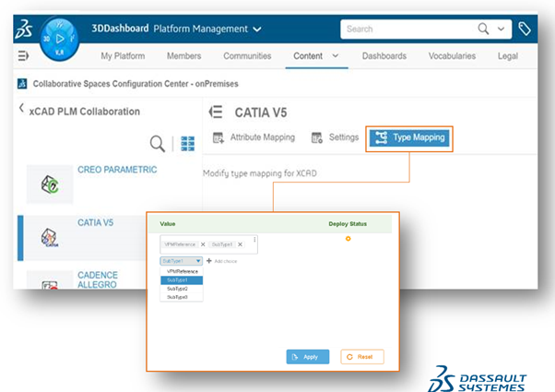The width and height of the screenshot is (555, 392).
Task: Select CREO PARAMETRIC connector thumbnail
Action: click(49, 184)
